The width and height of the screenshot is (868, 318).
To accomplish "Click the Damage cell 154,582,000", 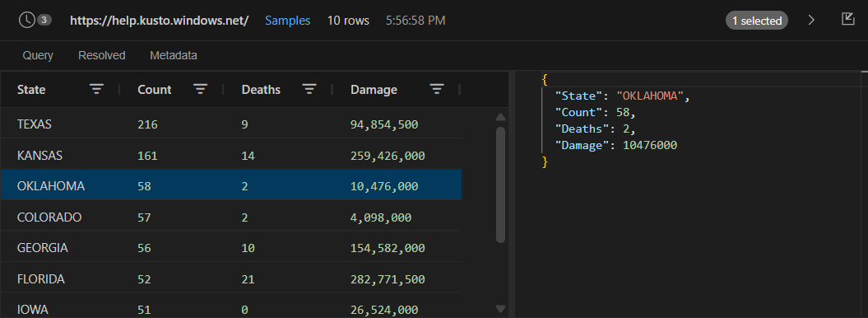I will pyautogui.click(x=388, y=248).
